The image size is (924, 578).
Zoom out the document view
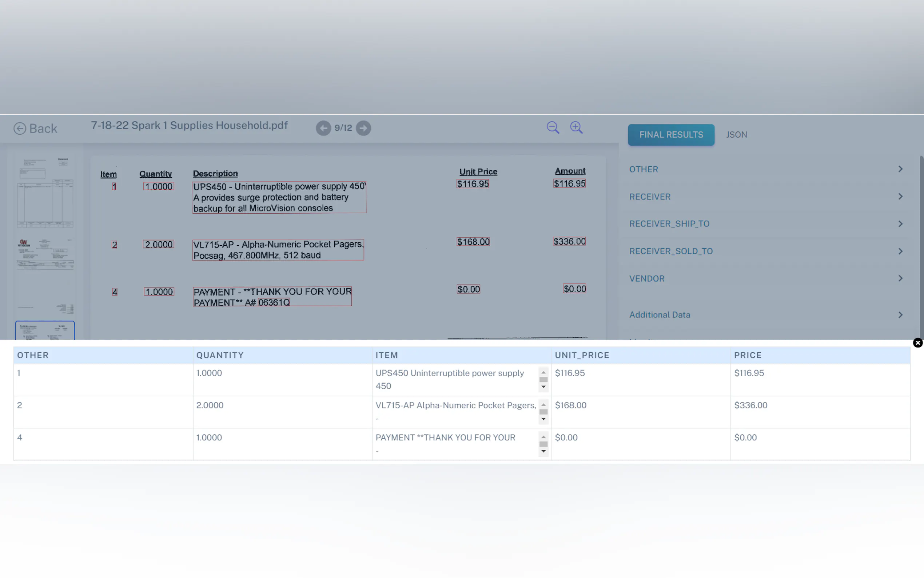553,128
